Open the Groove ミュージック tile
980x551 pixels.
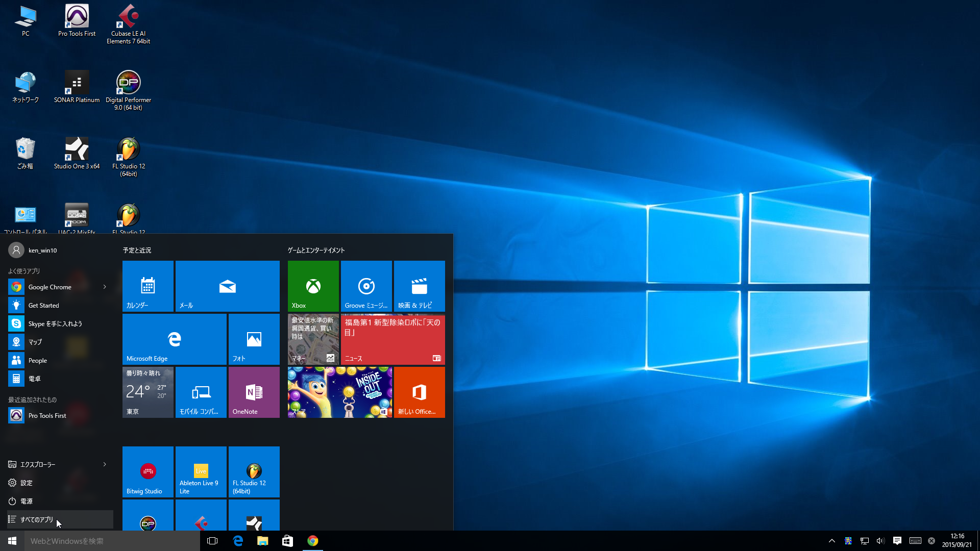pyautogui.click(x=366, y=286)
